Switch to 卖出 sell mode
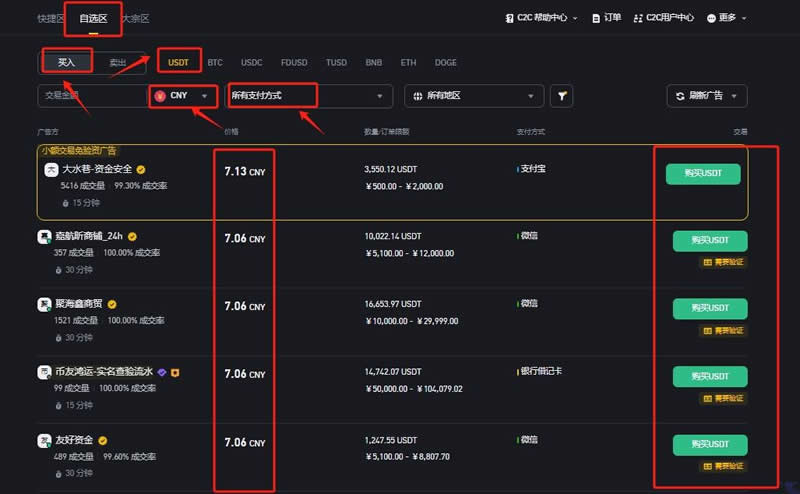This screenshot has width=800, height=494. tap(118, 62)
